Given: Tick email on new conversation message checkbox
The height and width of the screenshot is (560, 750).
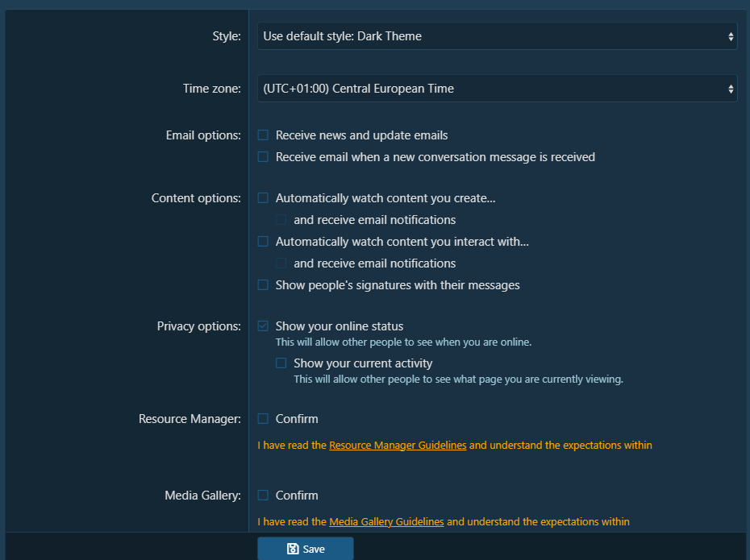Looking at the screenshot, I should (x=263, y=157).
